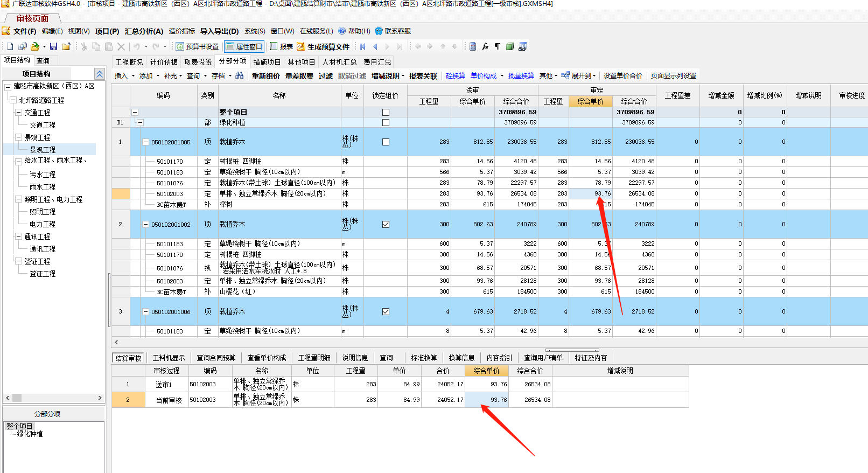Viewport: 868px width, 473px height.
Task: Switch to 人材机汇总 tab
Action: tap(339, 62)
